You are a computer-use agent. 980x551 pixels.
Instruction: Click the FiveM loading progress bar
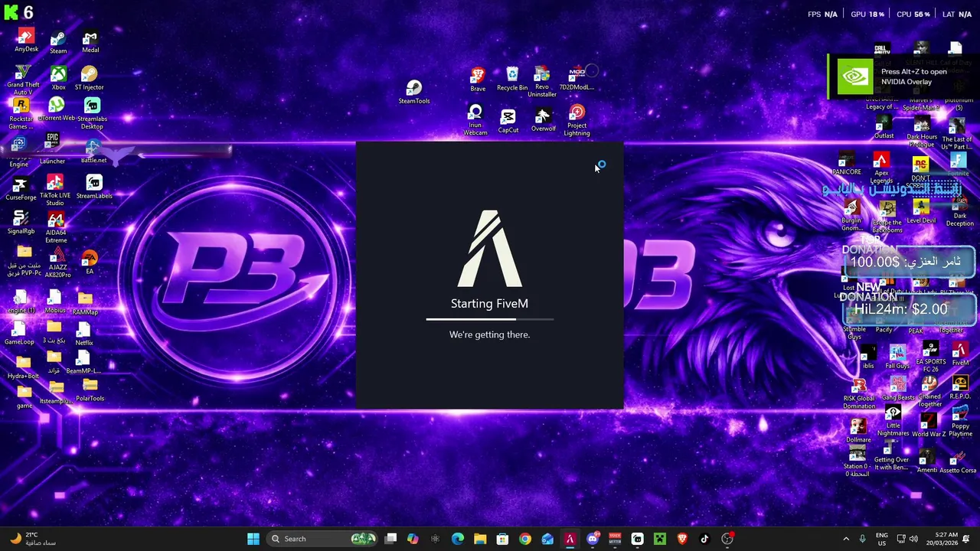point(490,319)
